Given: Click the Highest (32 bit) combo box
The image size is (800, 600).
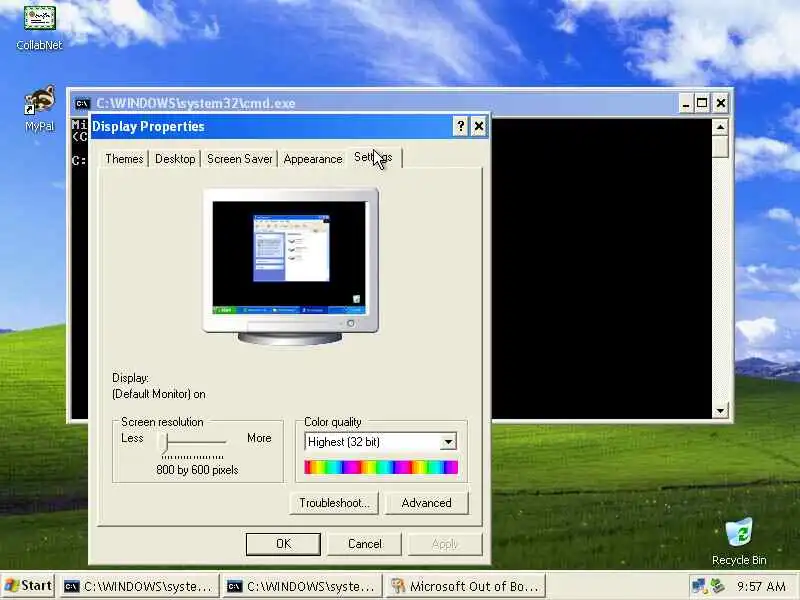Looking at the screenshot, I should pos(380,442).
